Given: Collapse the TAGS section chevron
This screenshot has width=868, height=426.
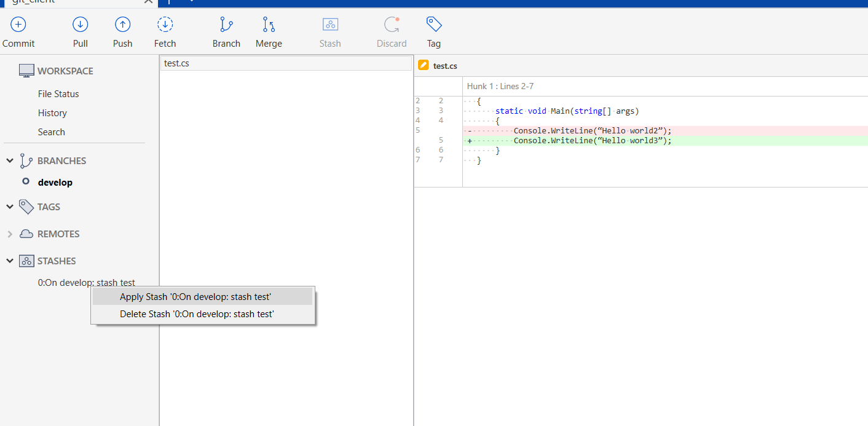Looking at the screenshot, I should pos(10,207).
